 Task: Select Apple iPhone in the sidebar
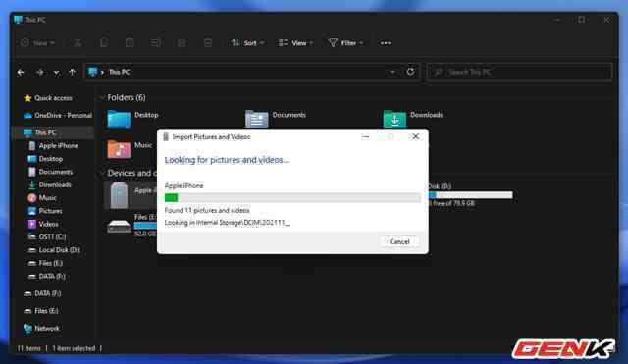(53, 146)
